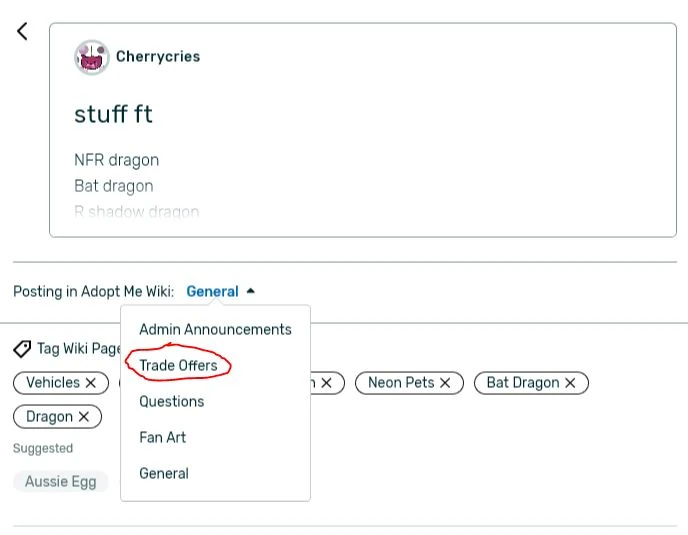Remove the Bat Dragon tag with its X
The image size is (688, 535).
(570, 383)
